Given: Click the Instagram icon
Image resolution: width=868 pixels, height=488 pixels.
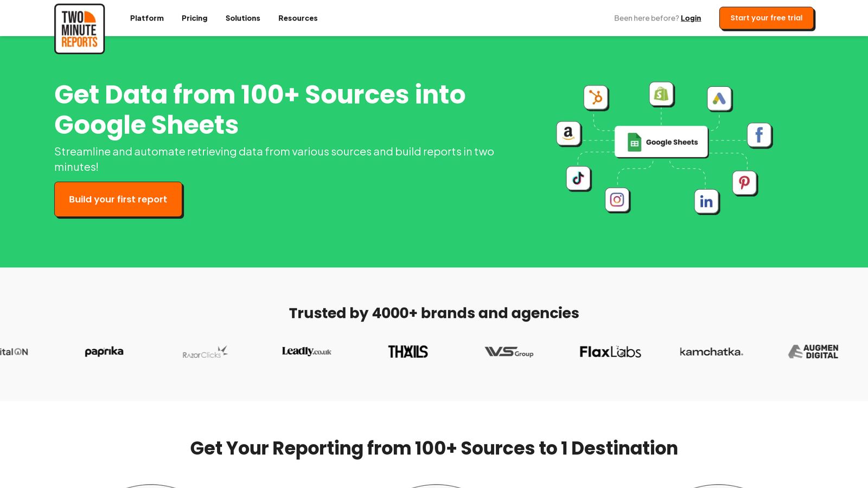Looking at the screenshot, I should (x=617, y=200).
